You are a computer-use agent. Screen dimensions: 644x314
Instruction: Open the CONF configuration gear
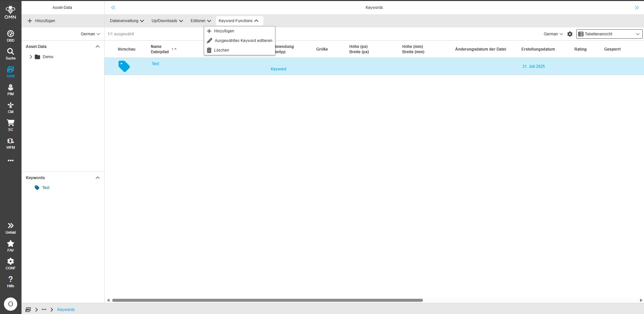[x=11, y=263]
